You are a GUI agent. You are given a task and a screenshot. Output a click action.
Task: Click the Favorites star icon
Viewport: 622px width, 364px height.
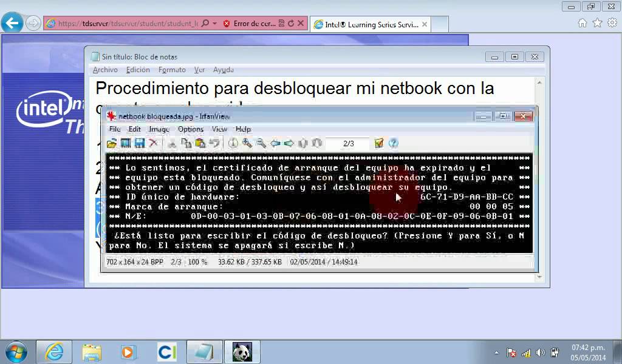[x=598, y=23]
